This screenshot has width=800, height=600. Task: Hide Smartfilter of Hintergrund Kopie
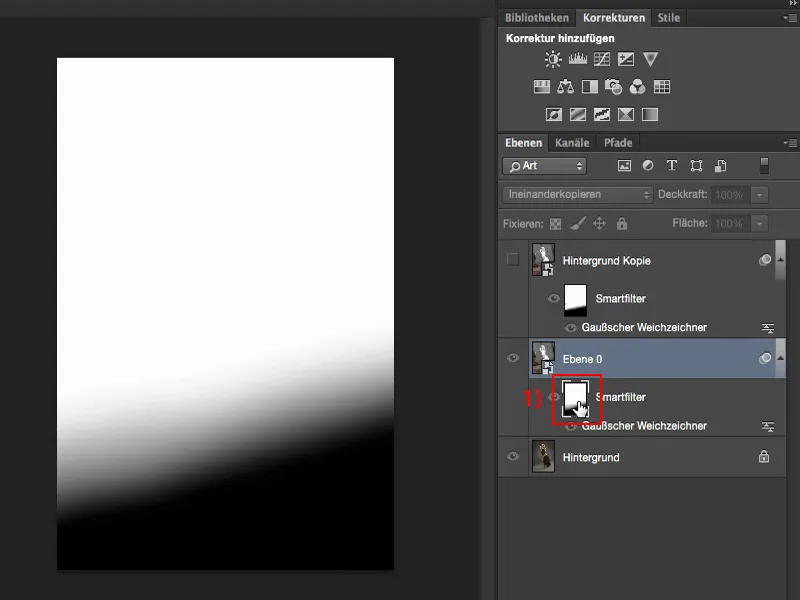[x=554, y=298]
